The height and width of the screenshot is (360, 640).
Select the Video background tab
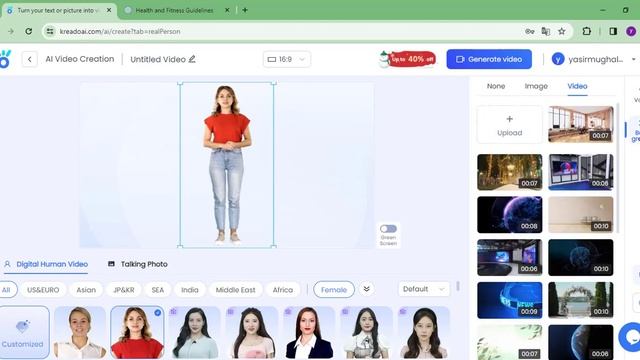pyautogui.click(x=577, y=86)
